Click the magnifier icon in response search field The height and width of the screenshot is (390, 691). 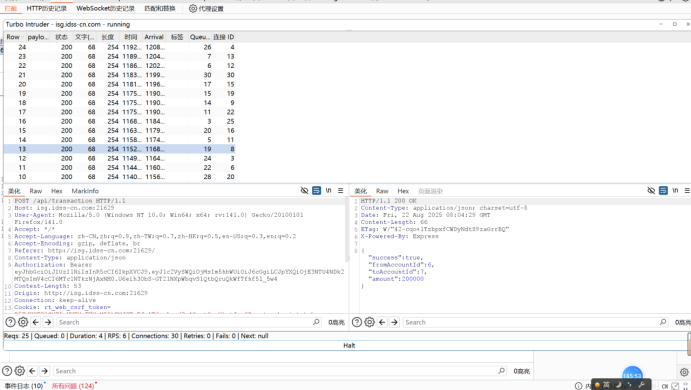[663, 322]
